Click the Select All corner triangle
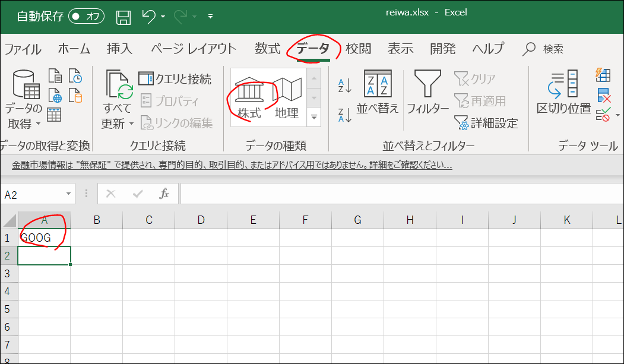The image size is (624, 364). (x=9, y=220)
